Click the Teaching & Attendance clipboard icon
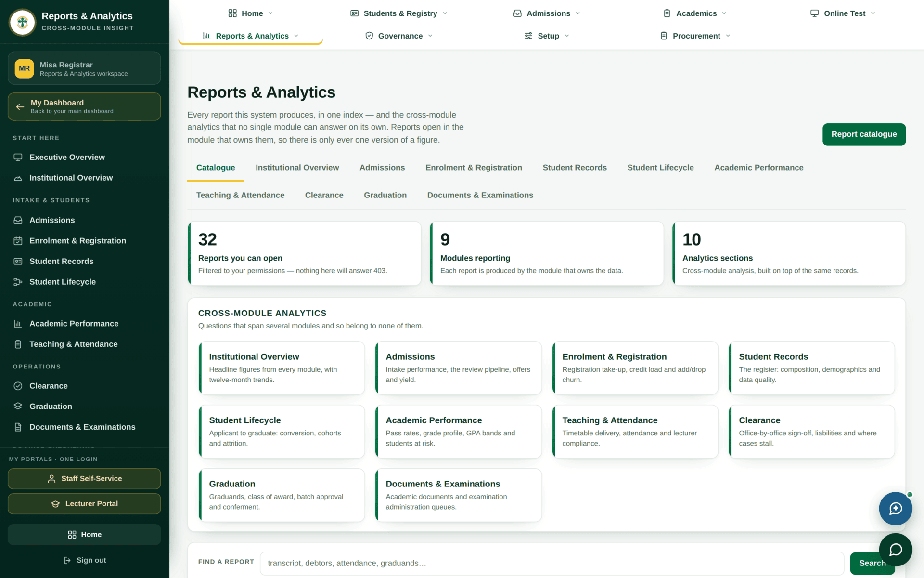This screenshot has height=578, width=924. [18, 344]
